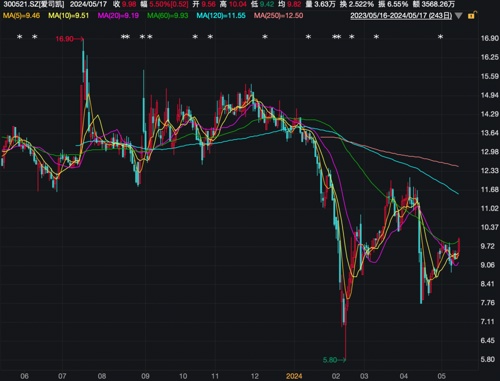The image size is (500, 381).
Task: Click the turnover amount 3568.26万 in header
Action: click(438, 4)
